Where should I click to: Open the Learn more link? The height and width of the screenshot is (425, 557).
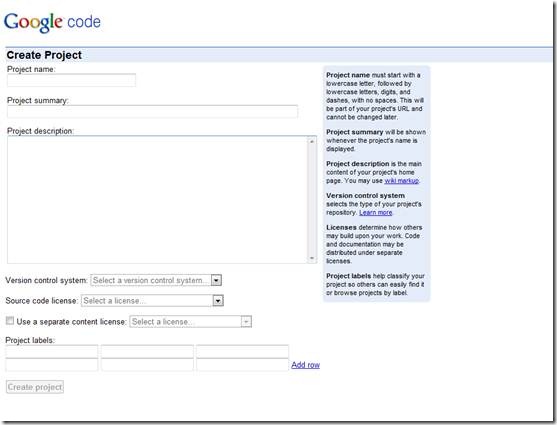375,212
